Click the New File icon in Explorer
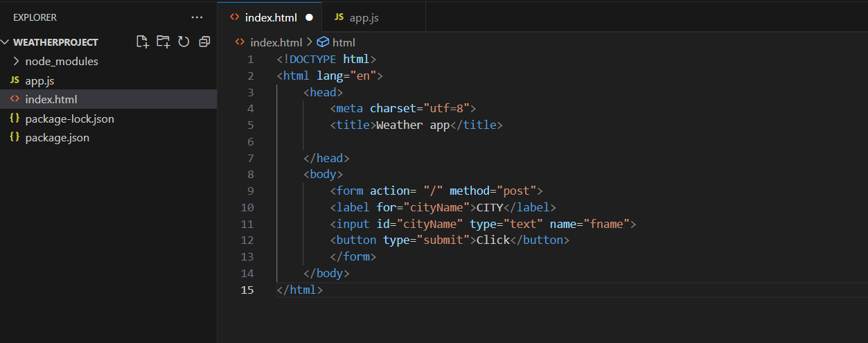Image resolution: width=868 pixels, height=343 pixels. coord(143,42)
